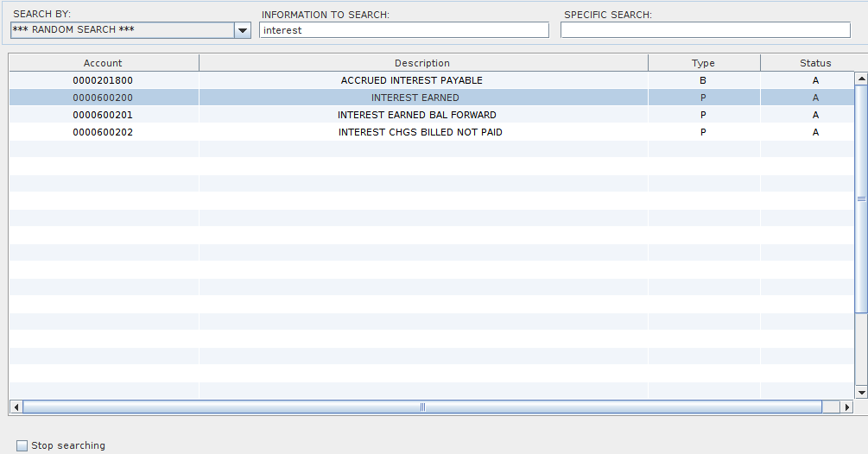Click the Type column header
This screenshot has width=868, height=454.
703,63
